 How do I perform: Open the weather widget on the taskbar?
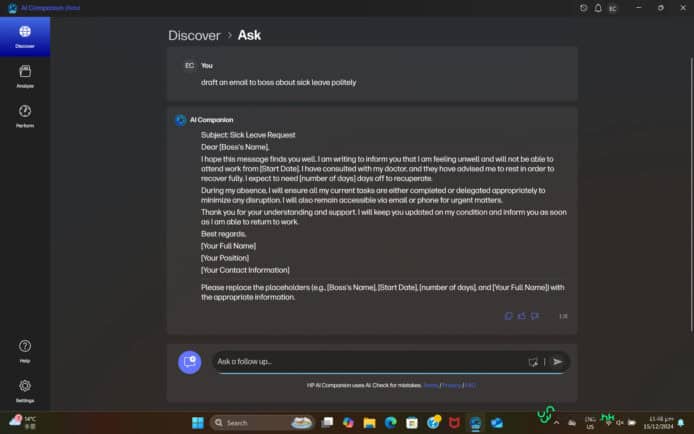(x=23, y=422)
